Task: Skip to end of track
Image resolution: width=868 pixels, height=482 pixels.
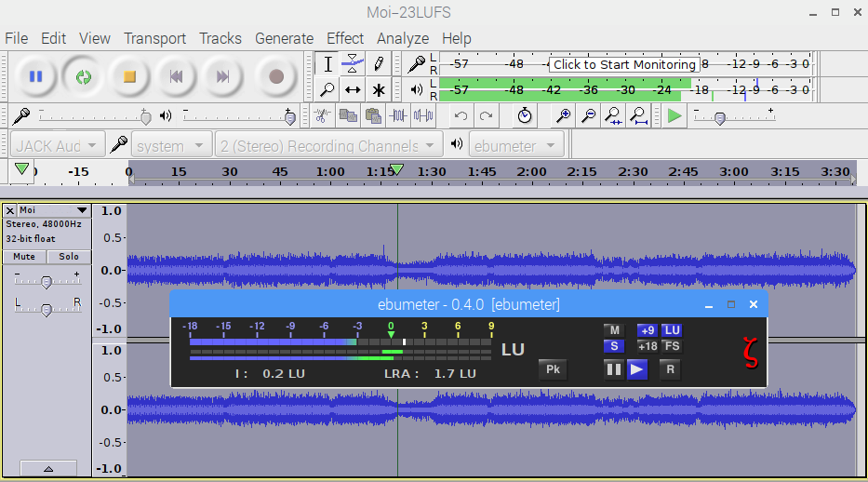Action: pos(222,76)
